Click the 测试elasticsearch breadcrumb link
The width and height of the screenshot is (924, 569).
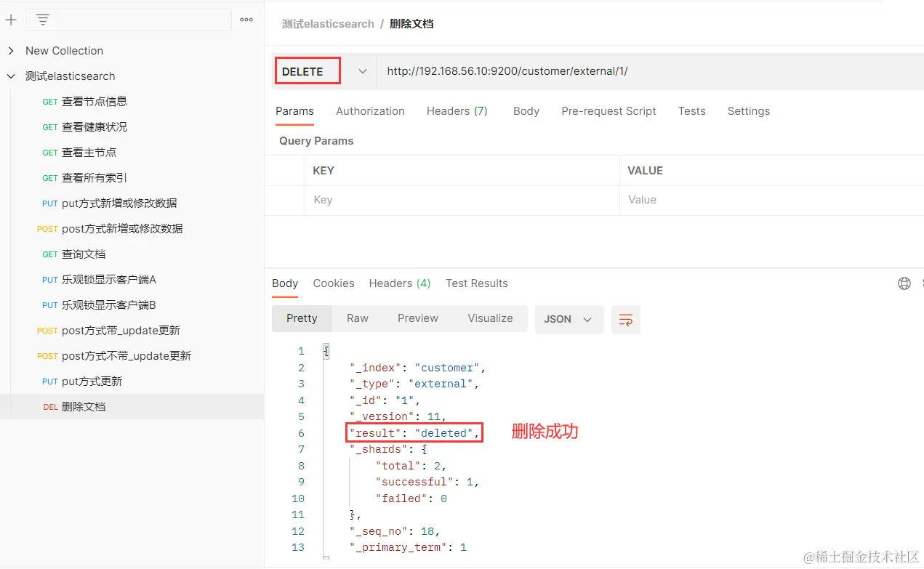328,24
